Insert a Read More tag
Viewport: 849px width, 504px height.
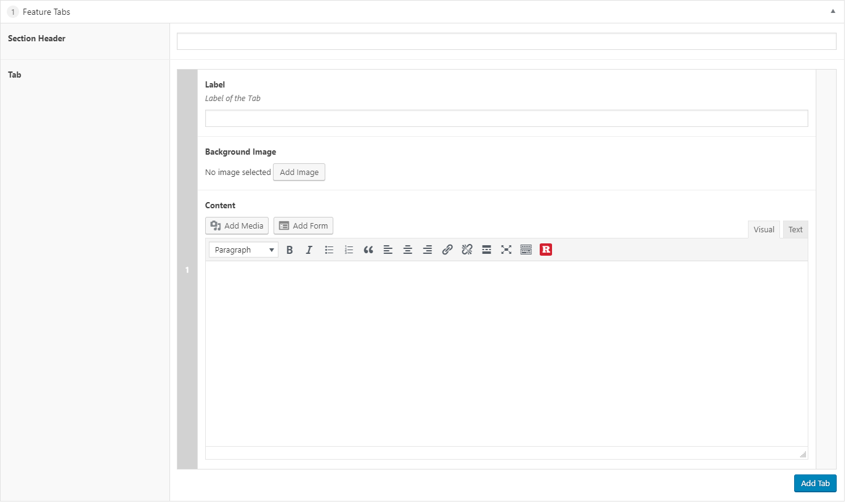pyautogui.click(x=487, y=250)
